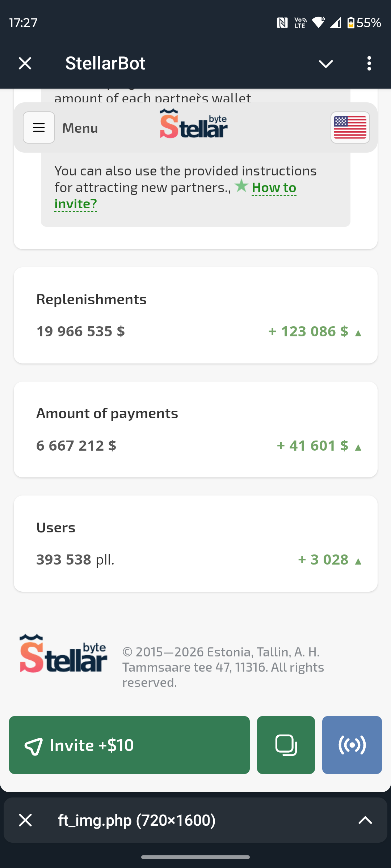The width and height of the screenshot is (391, 868).
Task: Open the How to invite? link
Action: click(274, 188)
